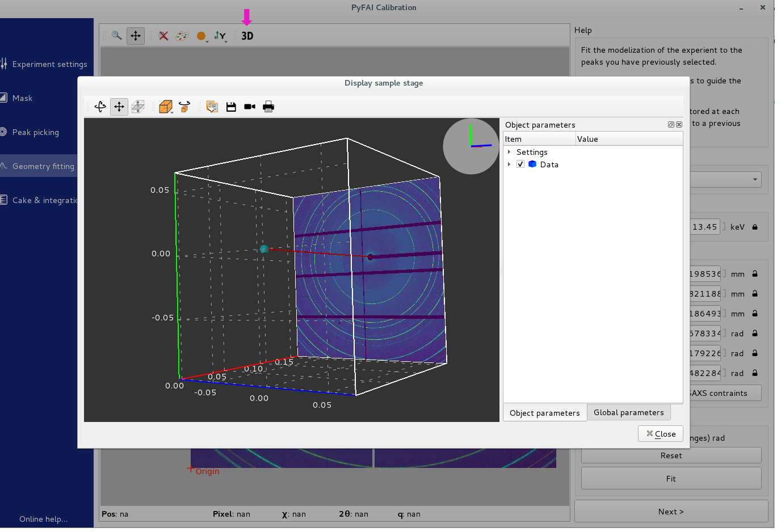Toggle the lock next to the keV field
The width and height of the screenshot is (781, 532).
(x=755, y=227)
